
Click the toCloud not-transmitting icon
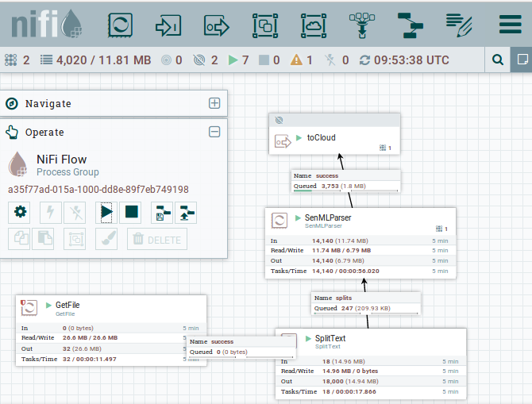(x=279, y=120)
